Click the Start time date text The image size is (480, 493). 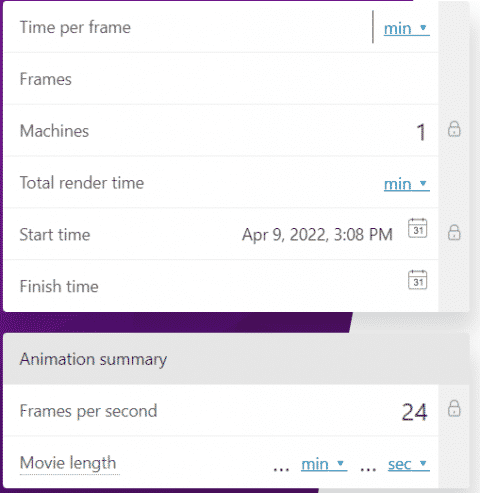(317, 235)
